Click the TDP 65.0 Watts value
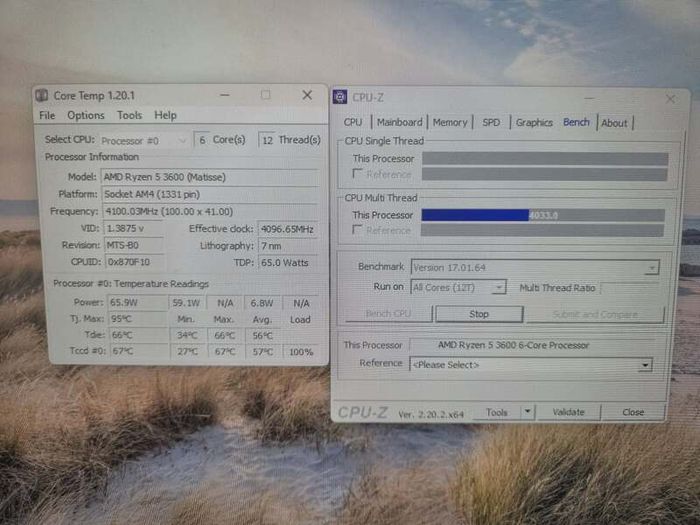 tap(288, 262)
